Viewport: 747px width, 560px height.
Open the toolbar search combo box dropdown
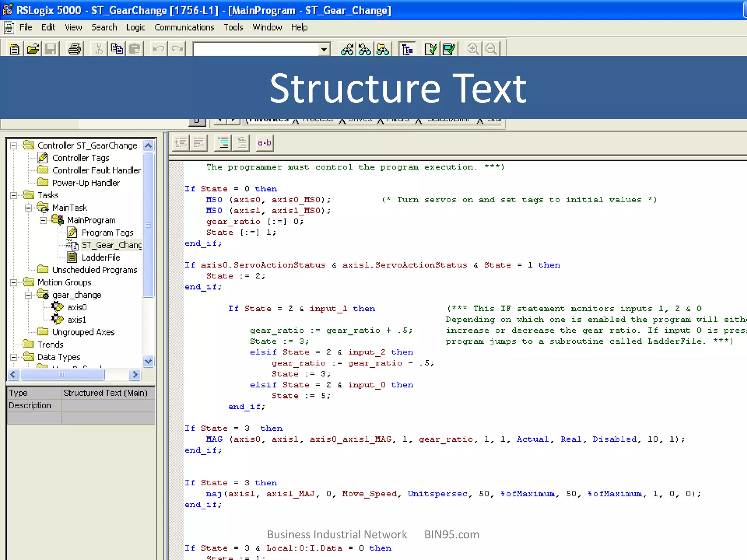[x=324, y=49]
